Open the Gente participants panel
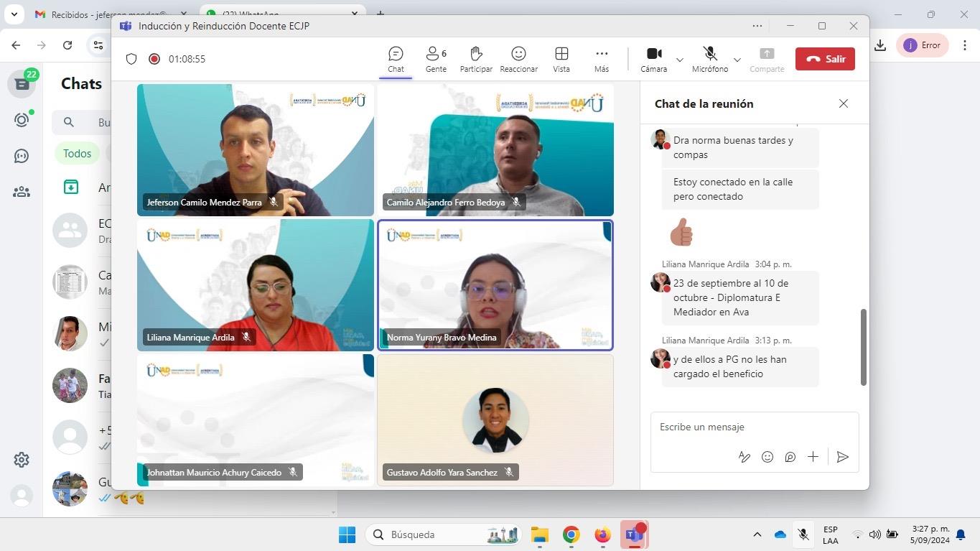This screenshot has height=551, width=980. [436, 59]
